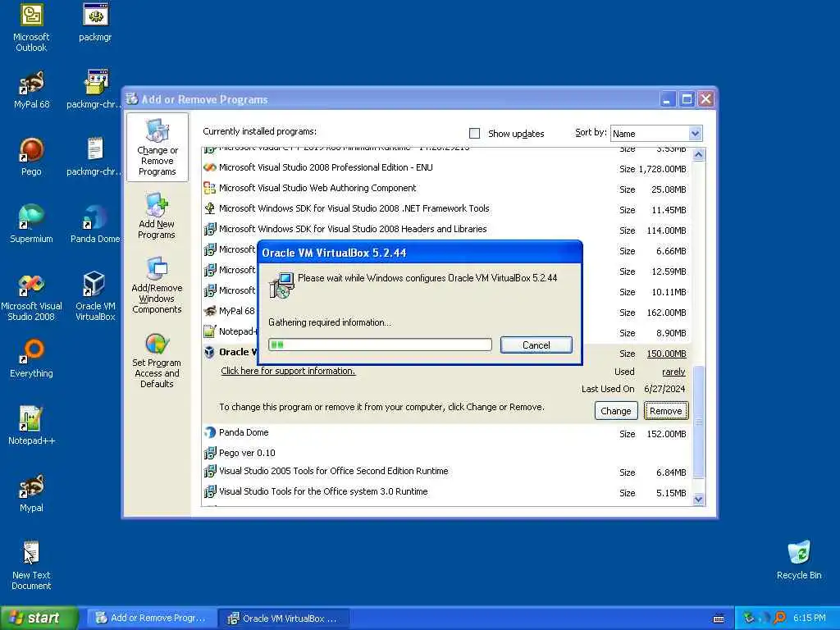Screen dimensions: 840x630
Task: Select Microsoft Visual Studio 2008 Professional Edition row
Action: 447,168
